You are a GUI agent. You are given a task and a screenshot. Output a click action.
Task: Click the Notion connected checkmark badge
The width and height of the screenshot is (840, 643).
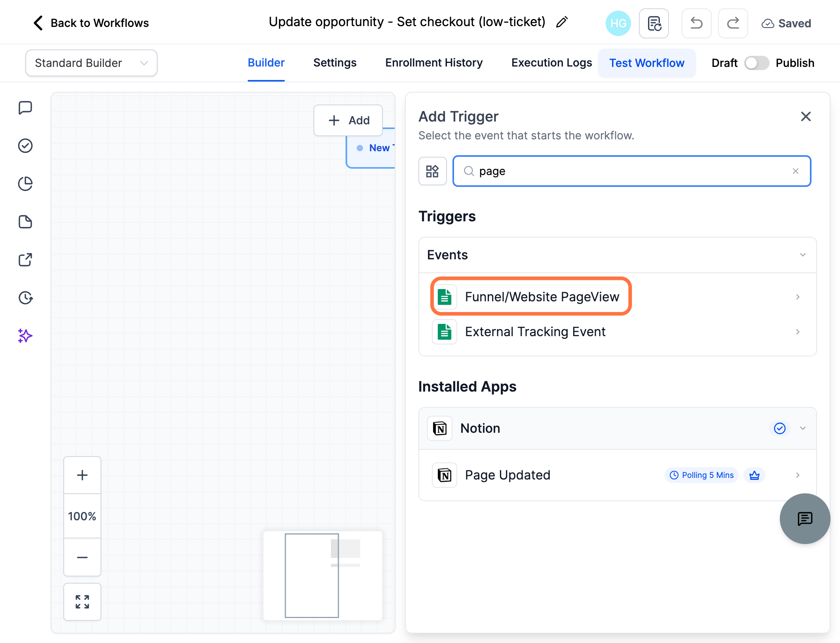[x=779, y=428]
